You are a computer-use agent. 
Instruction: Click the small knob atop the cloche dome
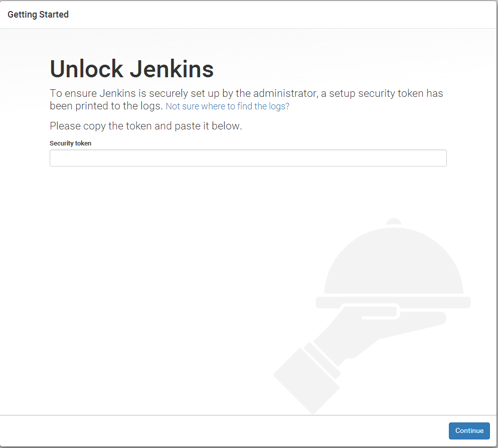click(394, 221)
